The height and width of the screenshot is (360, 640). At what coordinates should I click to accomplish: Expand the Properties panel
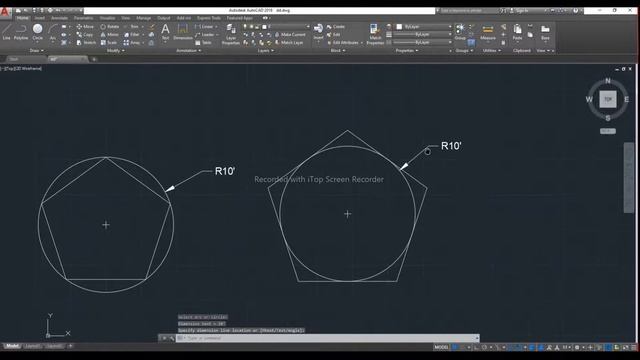(407, 51)
